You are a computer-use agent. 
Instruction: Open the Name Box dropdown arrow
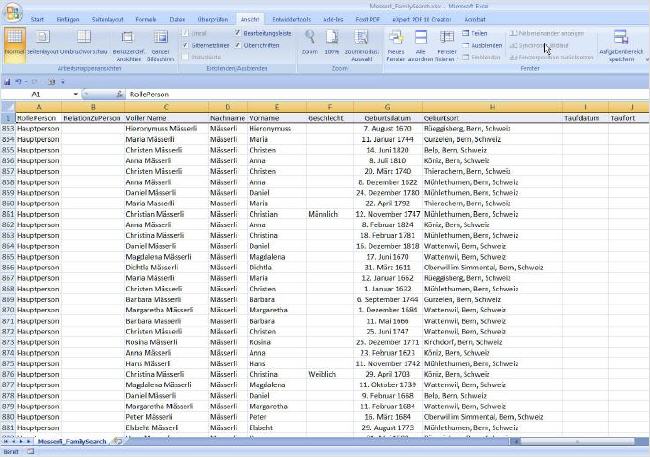[x=75, y=95]
